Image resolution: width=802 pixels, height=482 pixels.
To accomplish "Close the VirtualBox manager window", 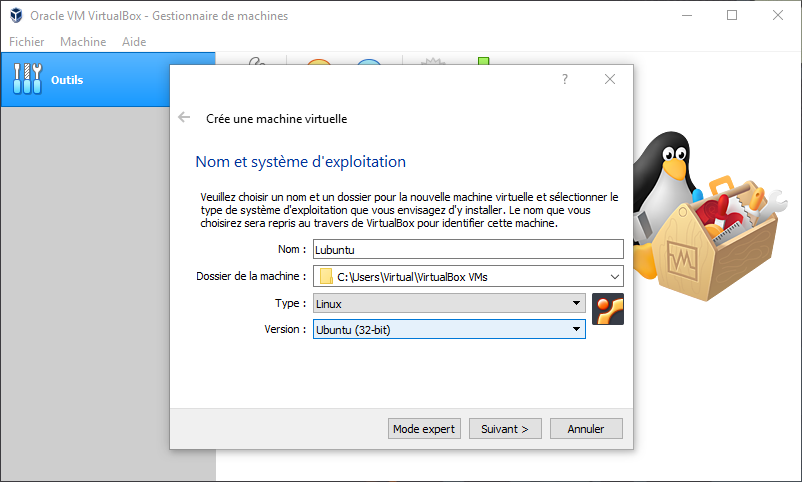I will (x=778, y=15).
